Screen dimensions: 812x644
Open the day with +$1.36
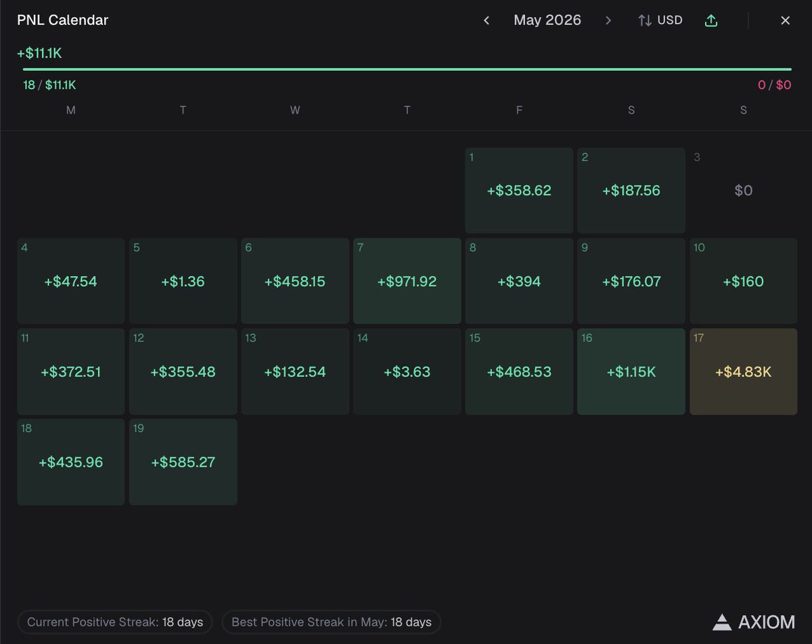point(183,281)
